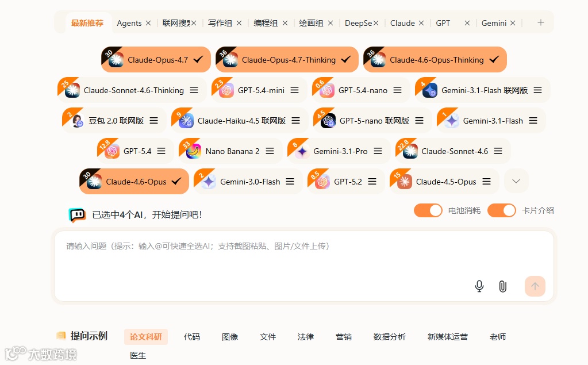Select the 老师 example category
The image size is (588, 365).
pos(498,337)
